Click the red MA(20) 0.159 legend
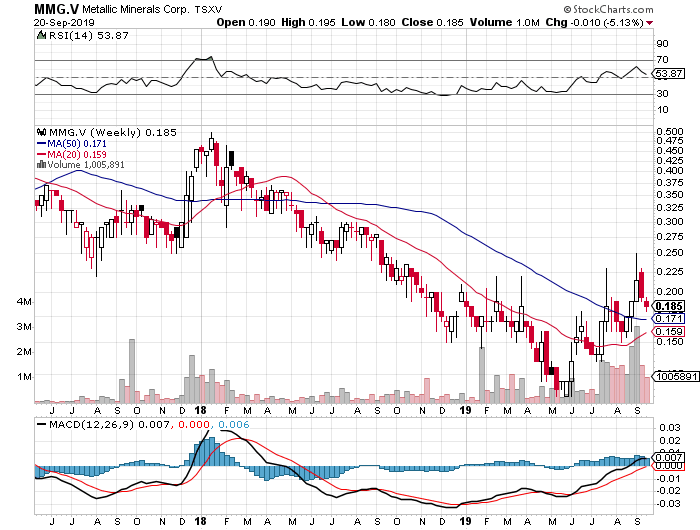This screenshot has width=700, height=530. 72,154
